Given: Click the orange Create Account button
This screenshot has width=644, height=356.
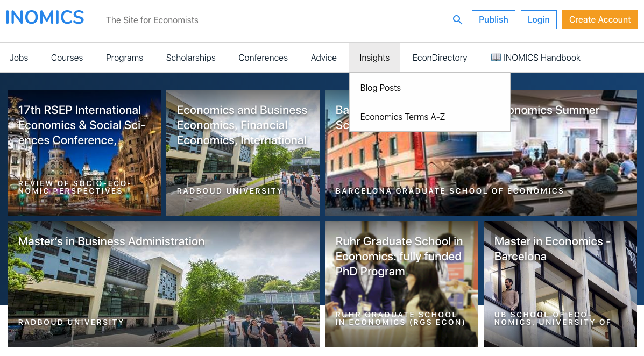Looking at the screenshot, I should coord(600,20).
